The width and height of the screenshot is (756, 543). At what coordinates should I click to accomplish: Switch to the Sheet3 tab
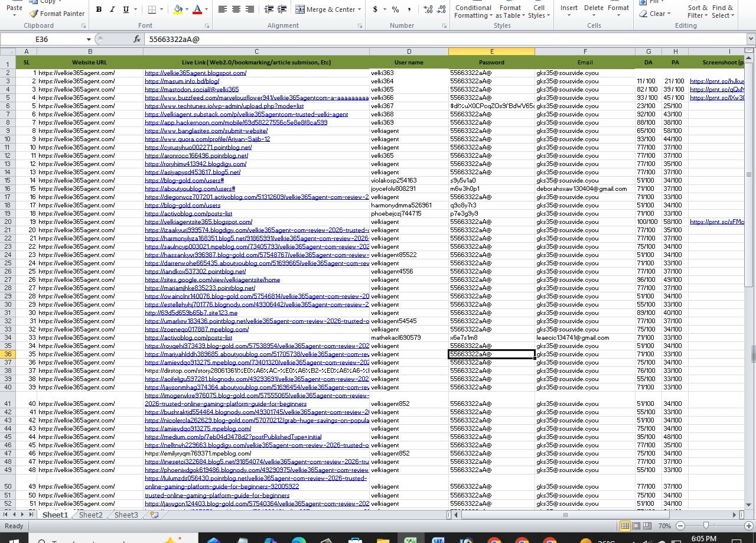[125, 515]
